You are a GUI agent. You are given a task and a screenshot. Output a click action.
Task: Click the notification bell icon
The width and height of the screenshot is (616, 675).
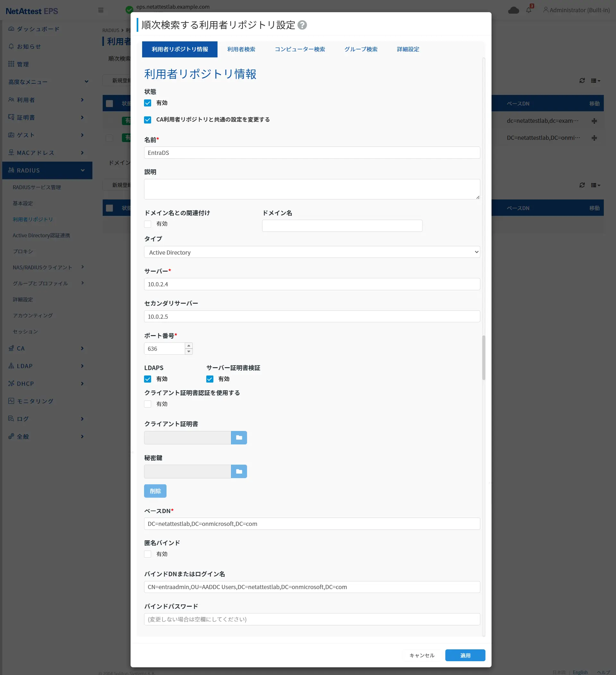[x=528, y=10]
